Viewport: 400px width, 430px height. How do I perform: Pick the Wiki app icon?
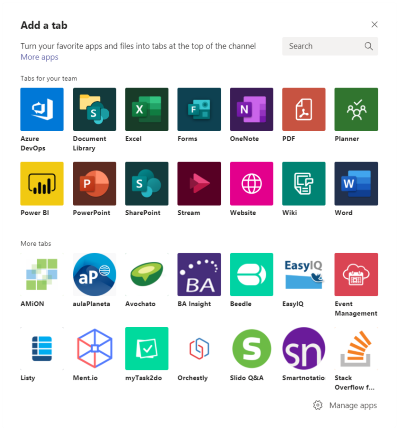coord(304,184)
